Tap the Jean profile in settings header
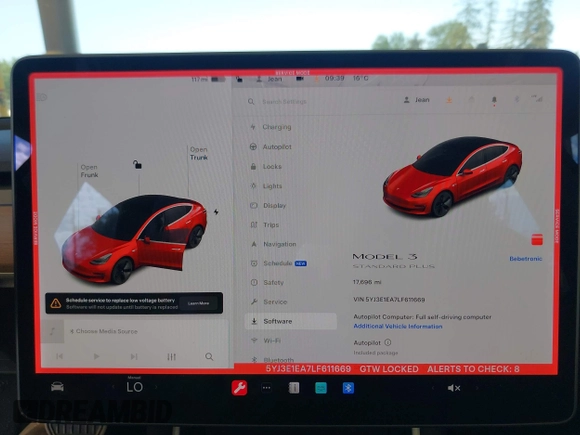This screenshot has width=580, height=435. 417,100
